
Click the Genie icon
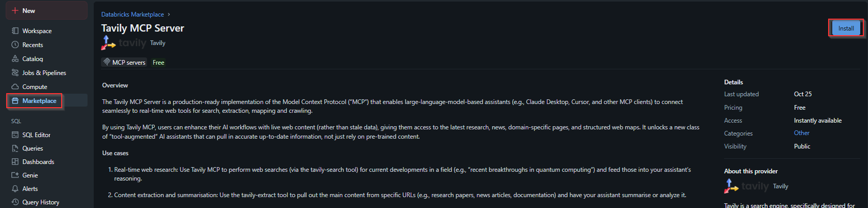pyautogui.click(x=15, y=175)
